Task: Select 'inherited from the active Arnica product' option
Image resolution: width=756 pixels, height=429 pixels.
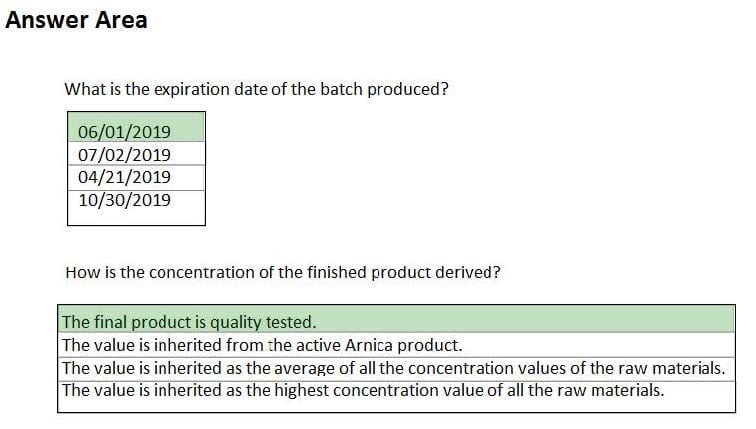Action: pyautogui.click(x=396, y=345)
